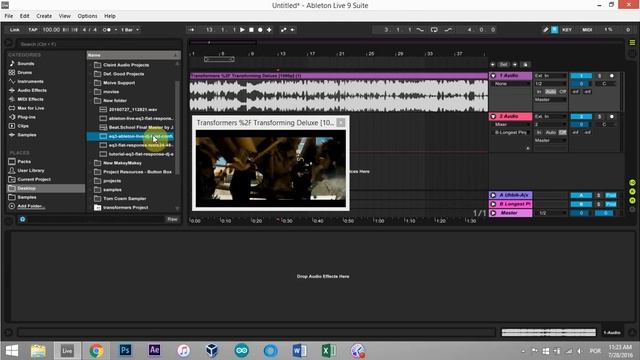Viewport: 640px width, 360px height.
Task: Click the Transformers video preview thumbnail
Action: click(271, 169)
